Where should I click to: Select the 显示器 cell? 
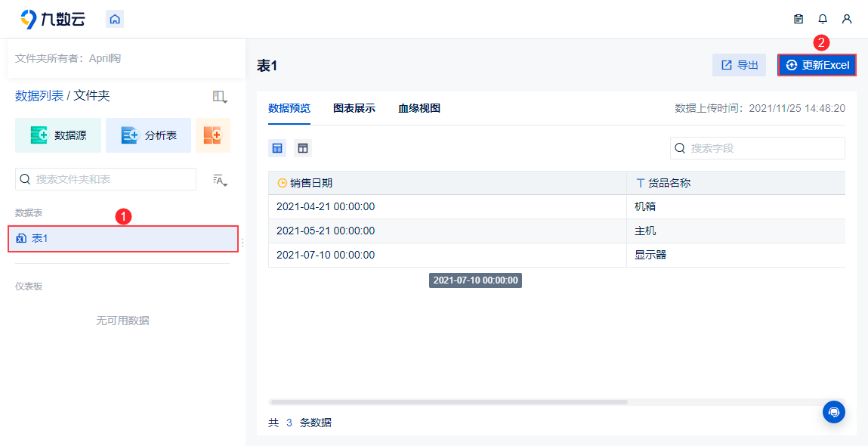point(736,255)
